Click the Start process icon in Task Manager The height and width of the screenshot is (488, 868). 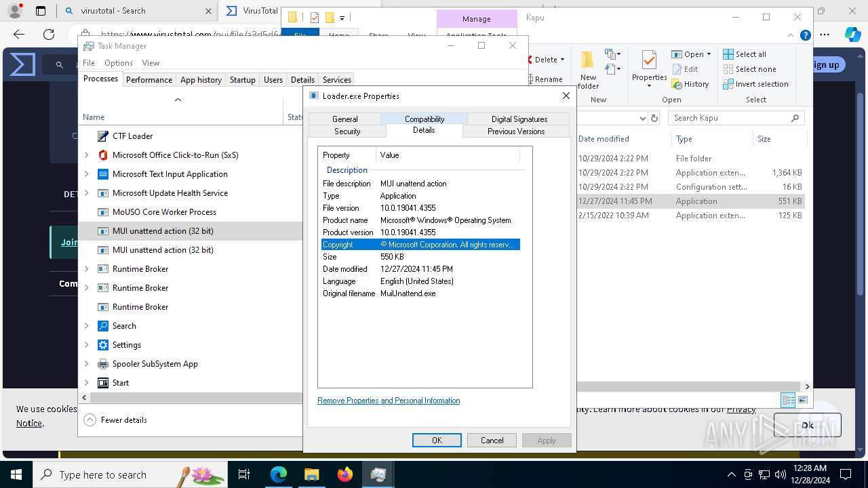point(103,383)
